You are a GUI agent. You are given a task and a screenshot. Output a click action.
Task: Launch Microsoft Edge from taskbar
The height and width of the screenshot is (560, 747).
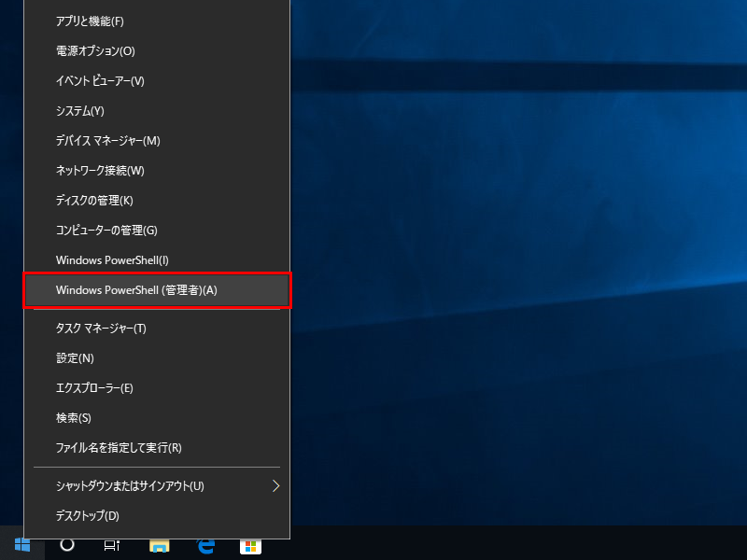[x=205, y=546]
